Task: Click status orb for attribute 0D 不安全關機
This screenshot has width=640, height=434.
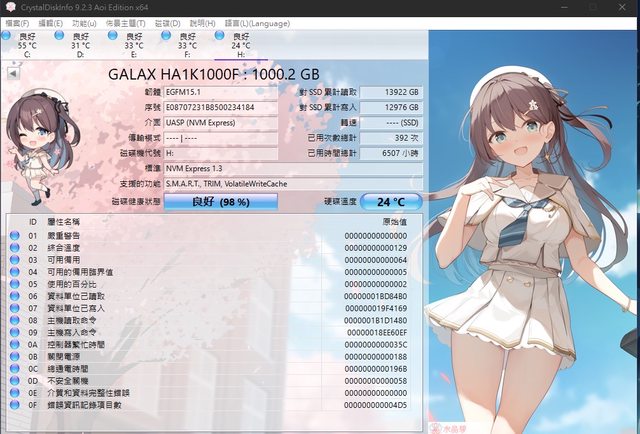Action: [x=15, y=381]
